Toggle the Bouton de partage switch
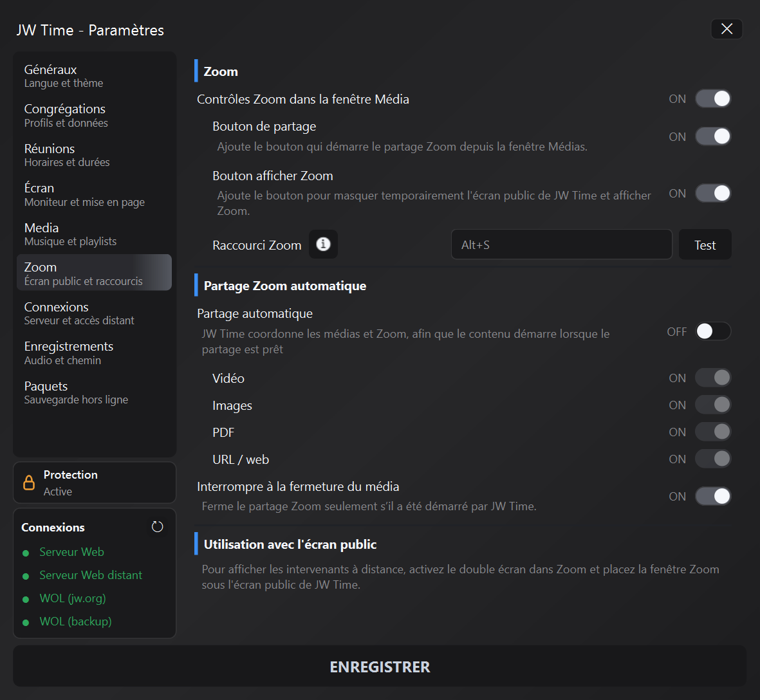Image resolution: width=760 pixels, height=700 pixels. [713, 136]
